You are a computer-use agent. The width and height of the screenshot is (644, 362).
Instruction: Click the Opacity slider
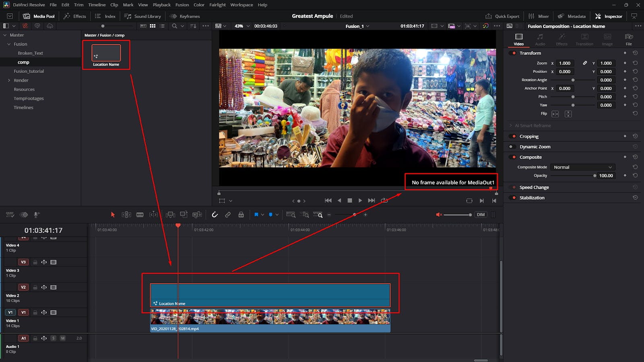[x=595, y=175]
